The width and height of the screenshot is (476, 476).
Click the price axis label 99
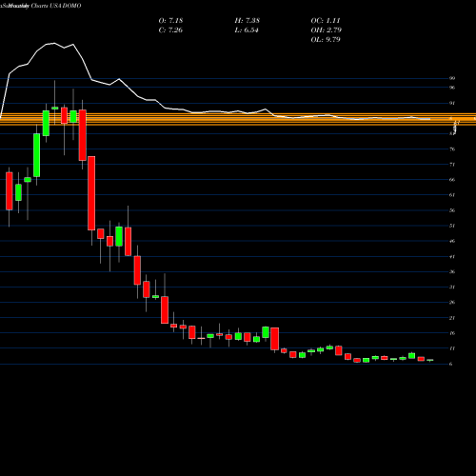(x=452, y=78)
